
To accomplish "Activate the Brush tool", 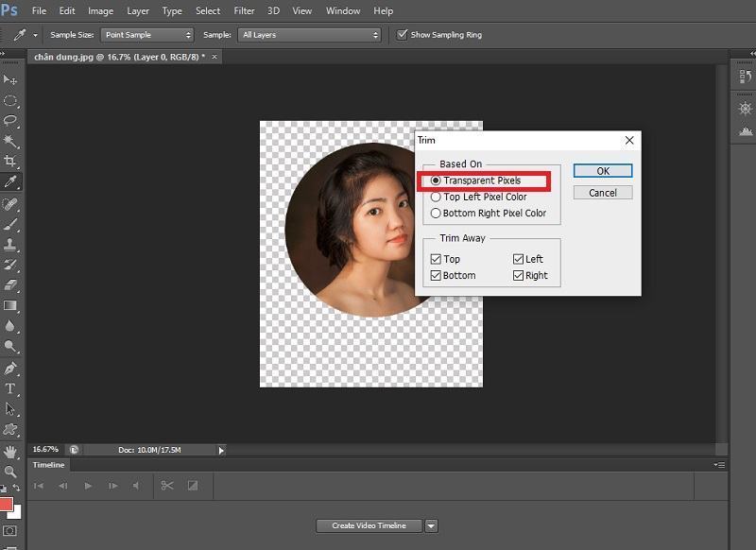I will pyautogui.click(x=11, y=226).
